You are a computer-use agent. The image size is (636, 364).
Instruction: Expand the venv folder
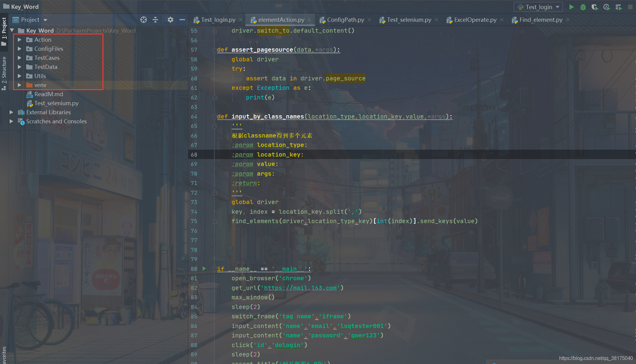(20, 85)
